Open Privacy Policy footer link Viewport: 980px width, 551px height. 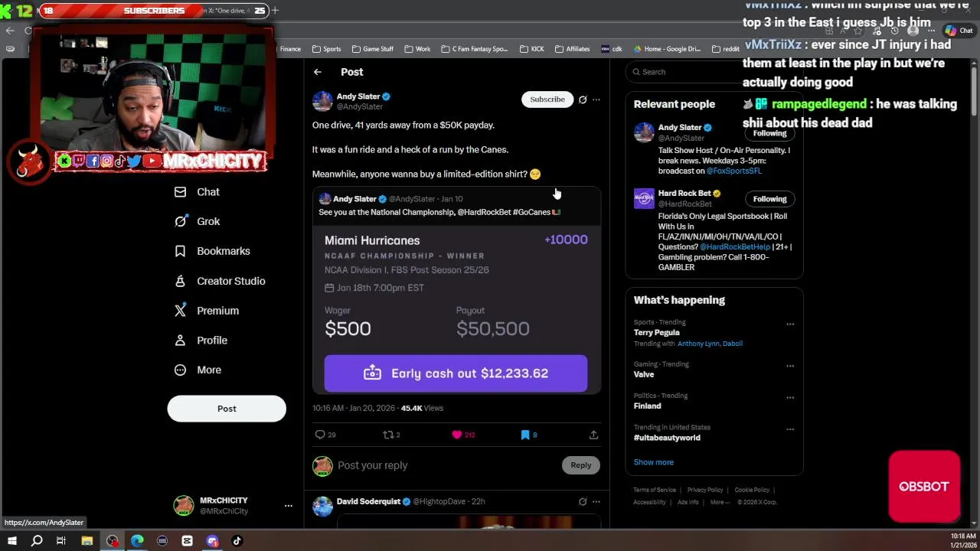pyautogui.click(x=705, y=490)
